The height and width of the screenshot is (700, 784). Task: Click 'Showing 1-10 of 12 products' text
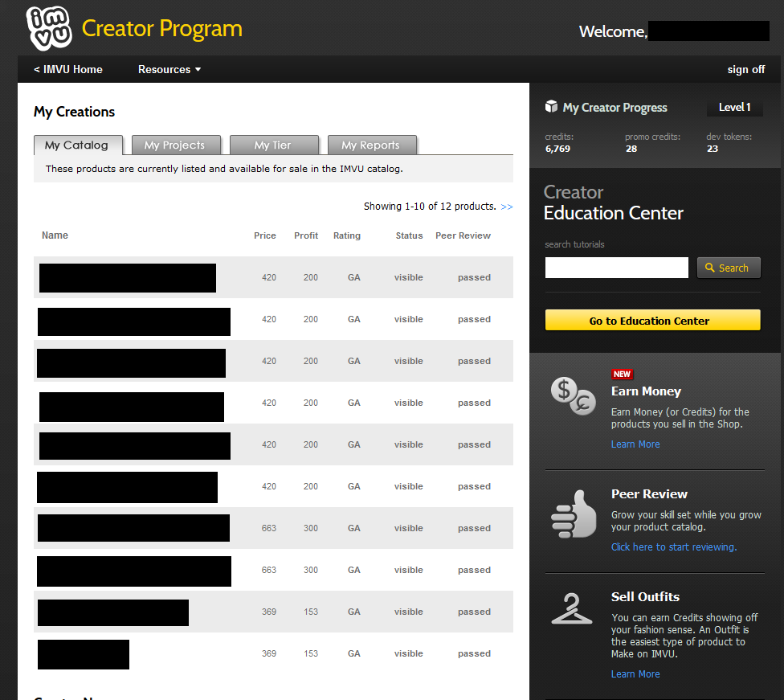tap(430, 207)
